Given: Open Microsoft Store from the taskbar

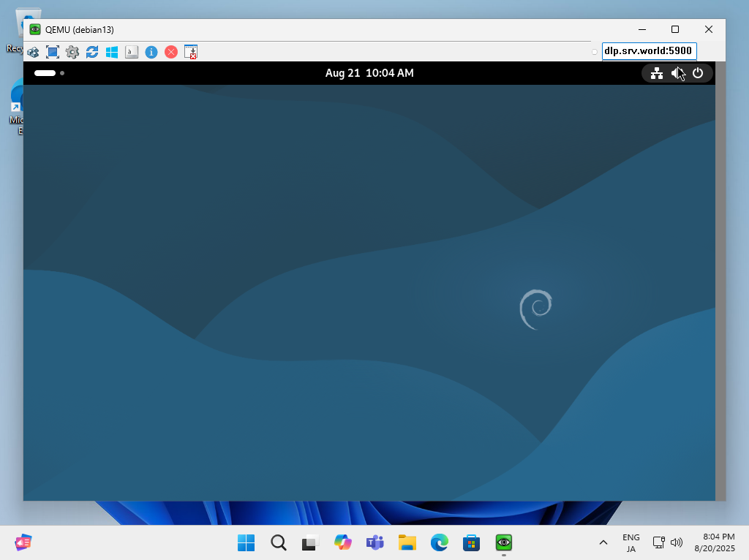Looking at the screenshot, I should (472, 542).
